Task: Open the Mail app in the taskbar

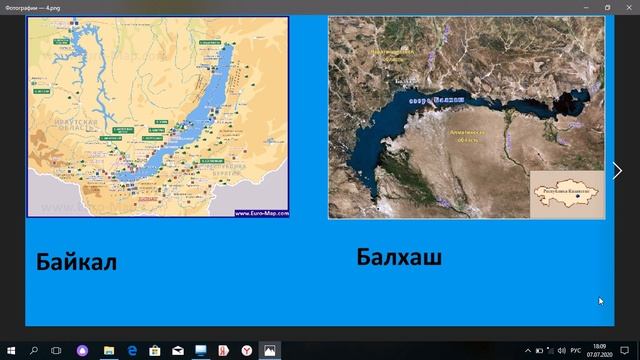Action: [x=178, y=351]
